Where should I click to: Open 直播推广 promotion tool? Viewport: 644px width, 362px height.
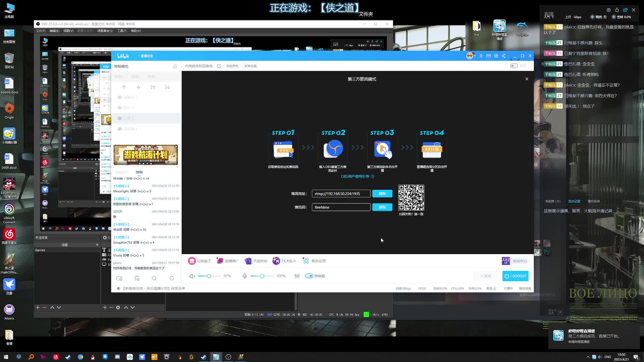pyautogui.click(x=227, y=261)
